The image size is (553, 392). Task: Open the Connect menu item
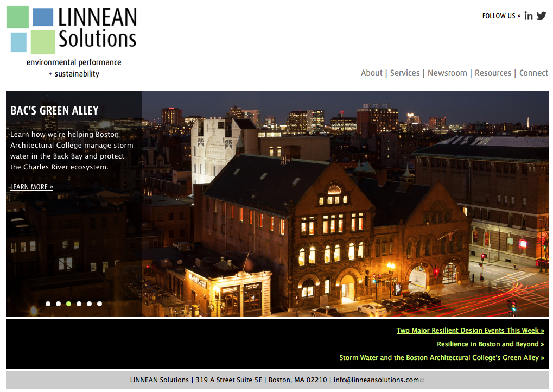coord(533,73)
